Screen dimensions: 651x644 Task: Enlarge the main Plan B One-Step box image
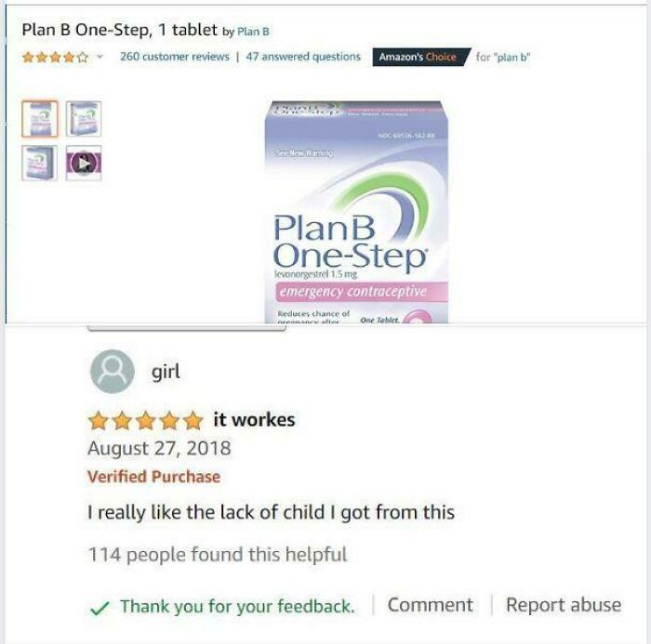(356, 212)
